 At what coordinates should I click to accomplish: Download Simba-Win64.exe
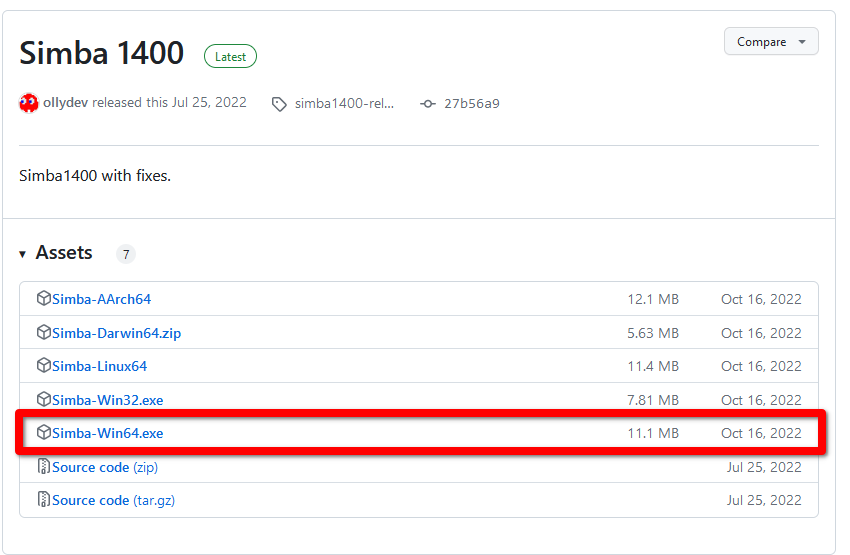(107, 433)
